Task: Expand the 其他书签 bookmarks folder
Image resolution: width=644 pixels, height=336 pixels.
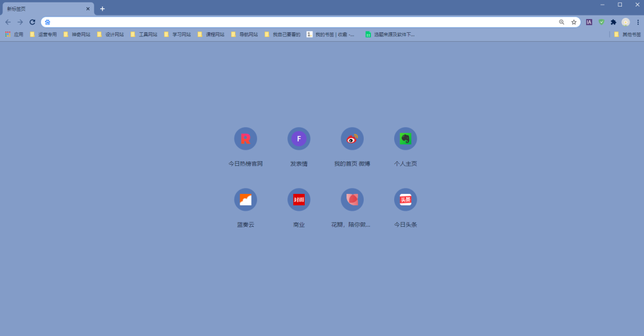Action: tap(627, 35)
